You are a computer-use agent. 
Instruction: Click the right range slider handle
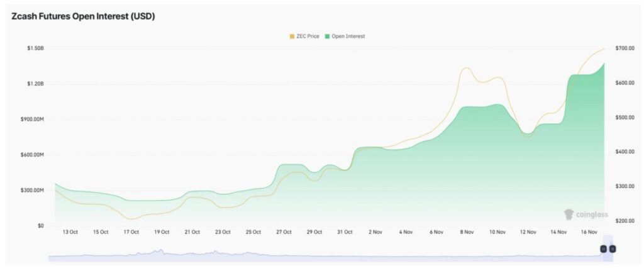point(613,249)
